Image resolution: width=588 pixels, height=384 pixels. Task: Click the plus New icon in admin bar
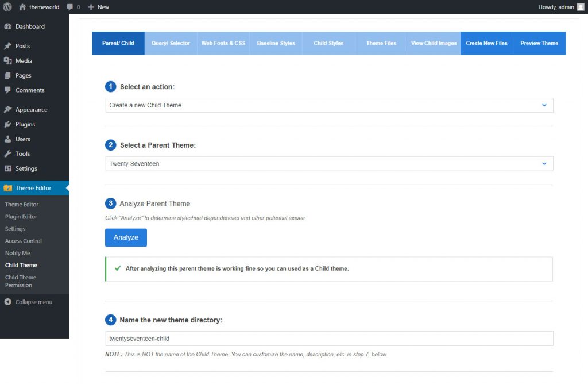tap(91, 7)
